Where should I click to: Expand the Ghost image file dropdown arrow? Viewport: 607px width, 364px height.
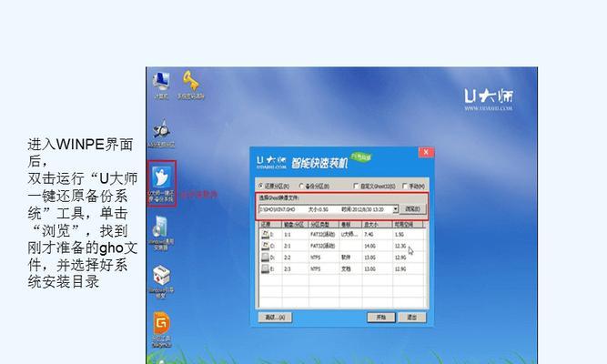pos(395,209)
